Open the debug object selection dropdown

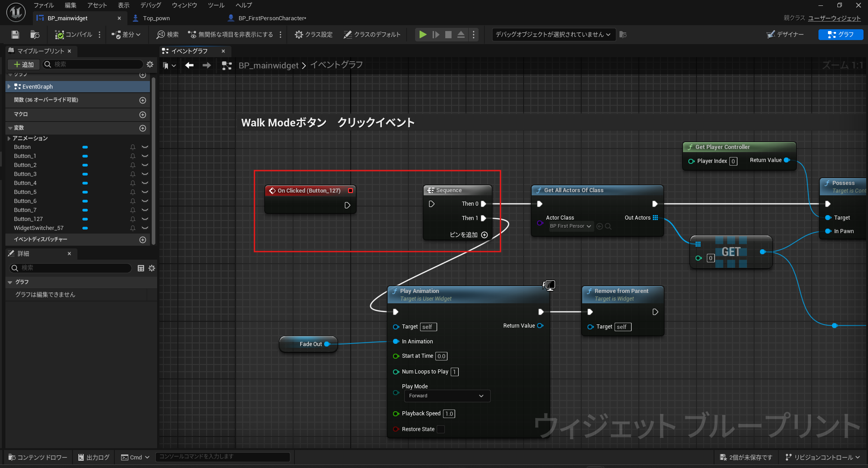click(x=553, y=35)
